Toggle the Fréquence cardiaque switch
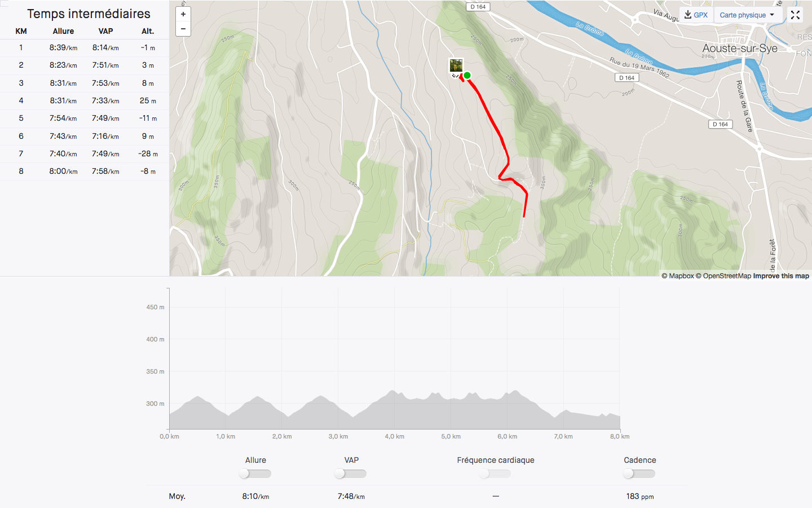Image resolution: width=812 pixels, height=508 pixels. point(495,474)
